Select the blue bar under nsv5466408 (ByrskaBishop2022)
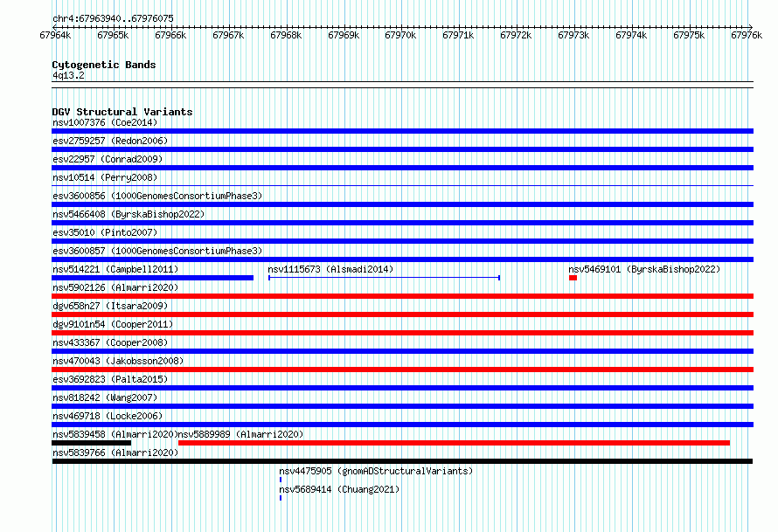Image resolution: width=778 pixels, height=532 pixels. (402, 223)
